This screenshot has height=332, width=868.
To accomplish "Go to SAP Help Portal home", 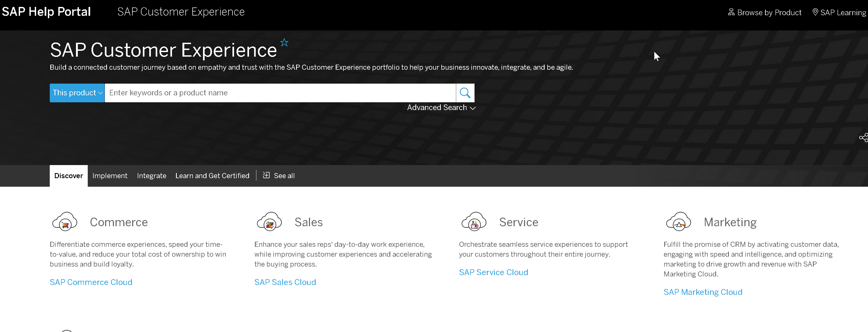I will click(x=46, y=12).
